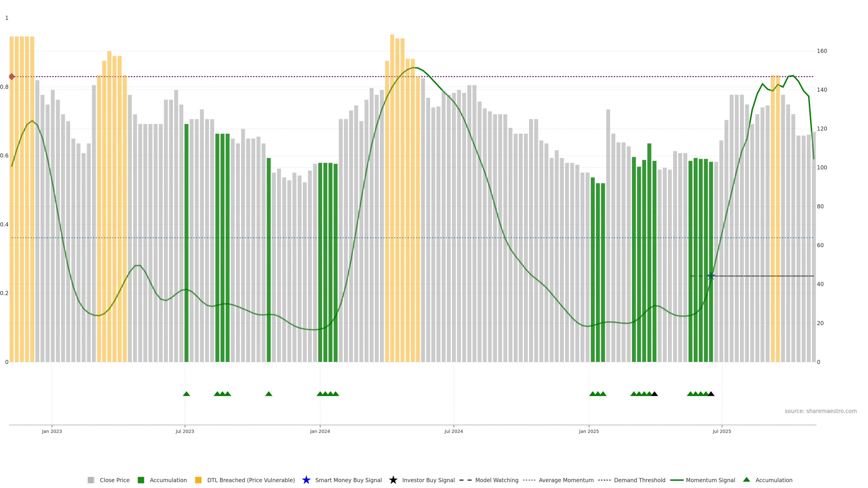Image resolution: width=868 pixels, height=488 pixels.
Task: Click the blue star marker on the chart
Action: point(711,276)
